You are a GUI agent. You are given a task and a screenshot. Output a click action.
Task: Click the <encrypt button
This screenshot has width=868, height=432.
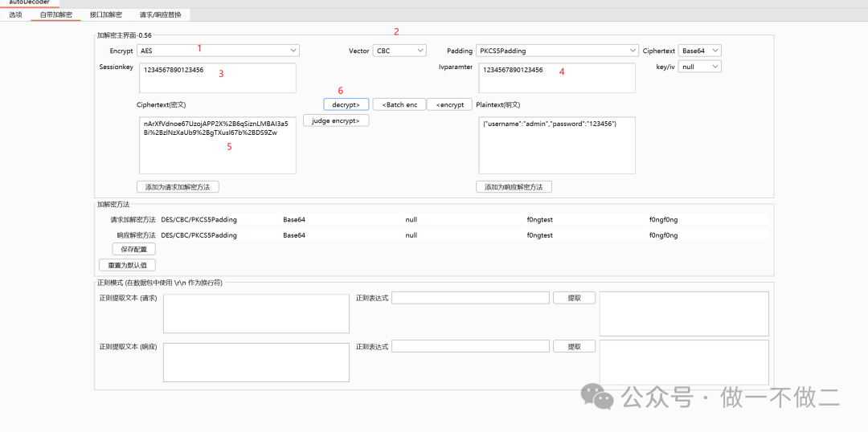(448, 104)
